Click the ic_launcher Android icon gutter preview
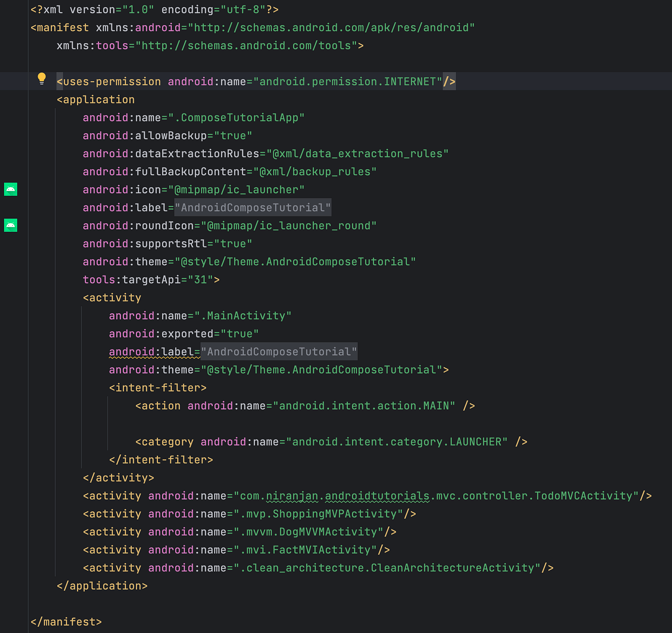This screenshot has height=633, width=672. (10, 189)
